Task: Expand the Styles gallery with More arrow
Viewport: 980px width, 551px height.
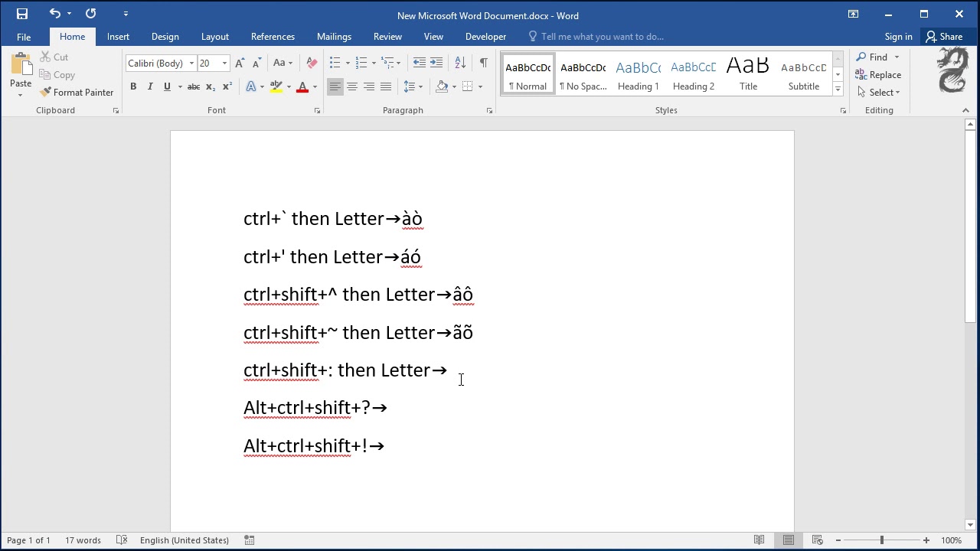Action: coord(838,90)
